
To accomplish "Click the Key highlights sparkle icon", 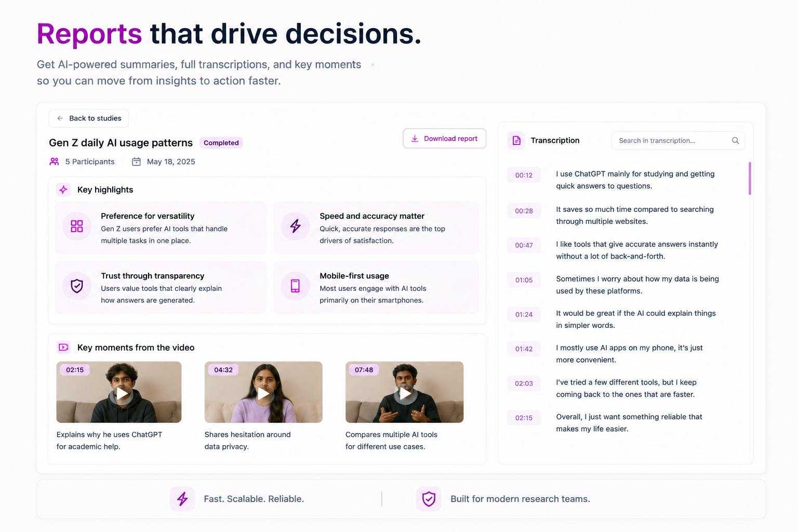I will point(63,190).
